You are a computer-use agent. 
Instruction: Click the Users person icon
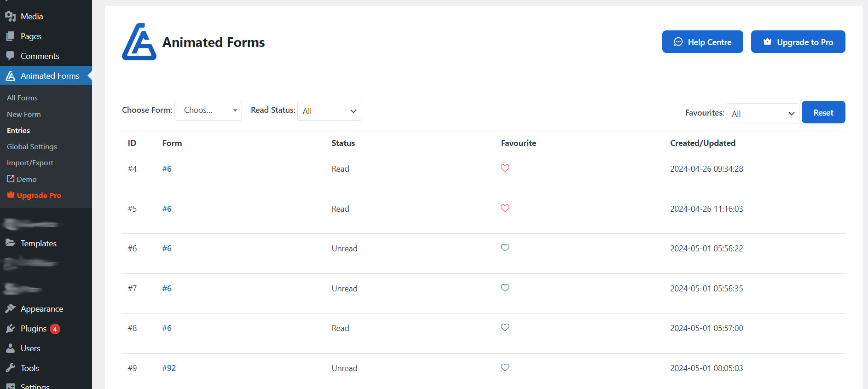(x=10, y=348)
